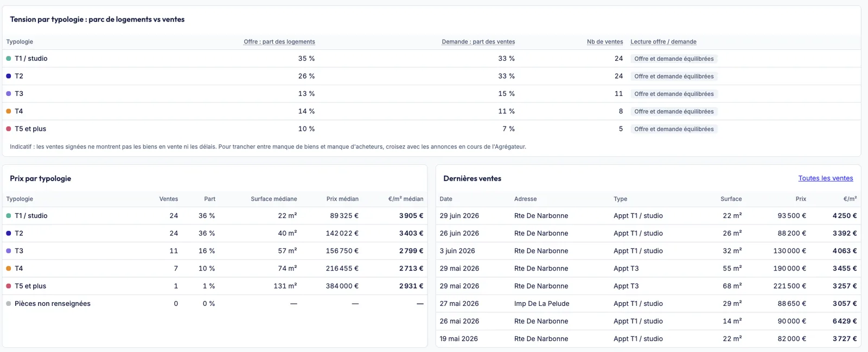Screen dimensions: 868x352
Task: Click the "Surface médiane" column header
Action: click(274, 199)
